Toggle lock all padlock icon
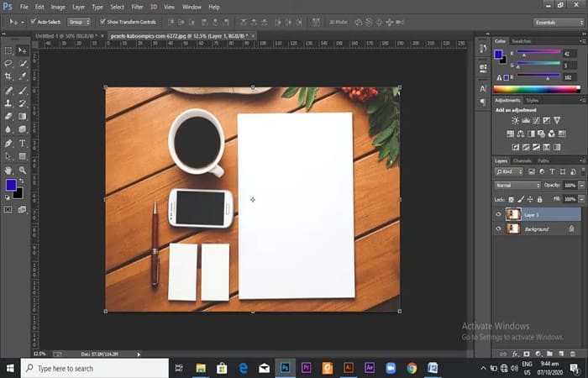 (539, 200)
